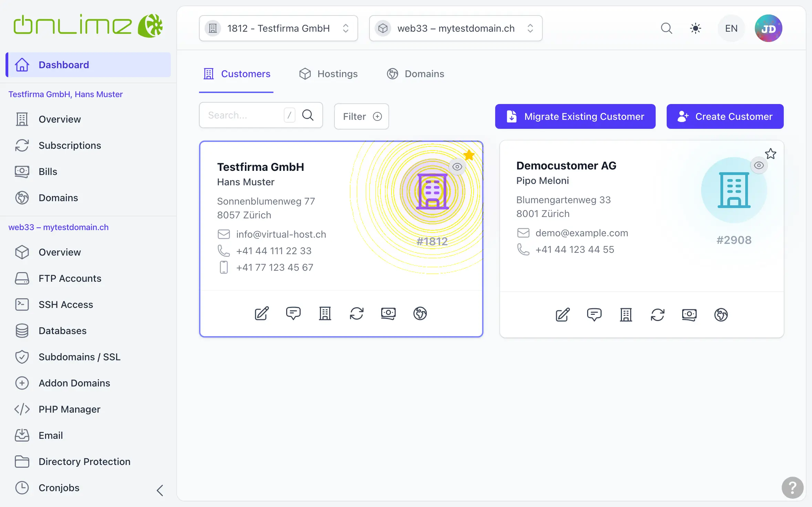The width and height of the screenshot is (812, 507).
Task: Toggle light/dark theme sun icon
Action: pyautogui.click(x=696, y=28)
